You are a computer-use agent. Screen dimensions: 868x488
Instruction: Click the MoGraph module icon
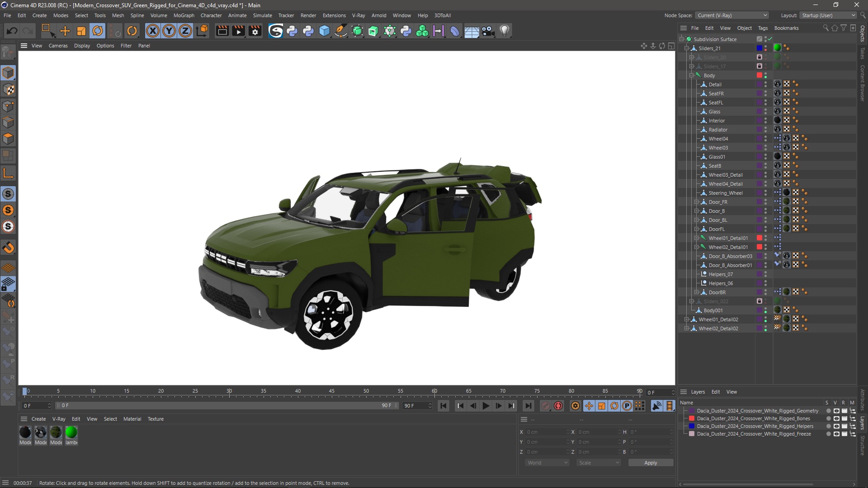pos(421,30)
